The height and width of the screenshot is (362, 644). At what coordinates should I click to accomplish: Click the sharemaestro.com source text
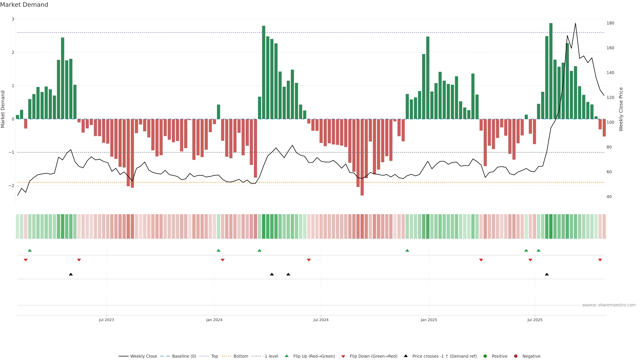click(609, 305)
